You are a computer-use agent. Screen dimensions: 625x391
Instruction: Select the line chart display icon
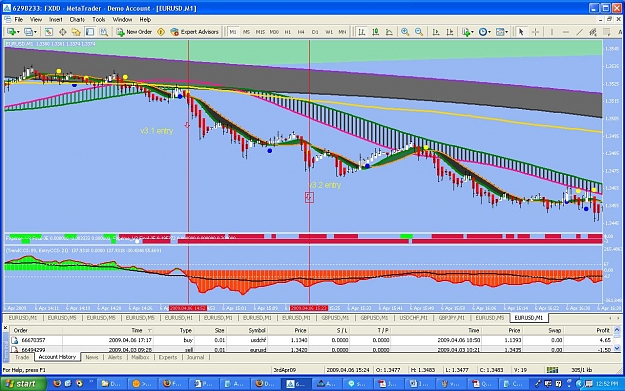pyautogui.click(x=389, y=32)
